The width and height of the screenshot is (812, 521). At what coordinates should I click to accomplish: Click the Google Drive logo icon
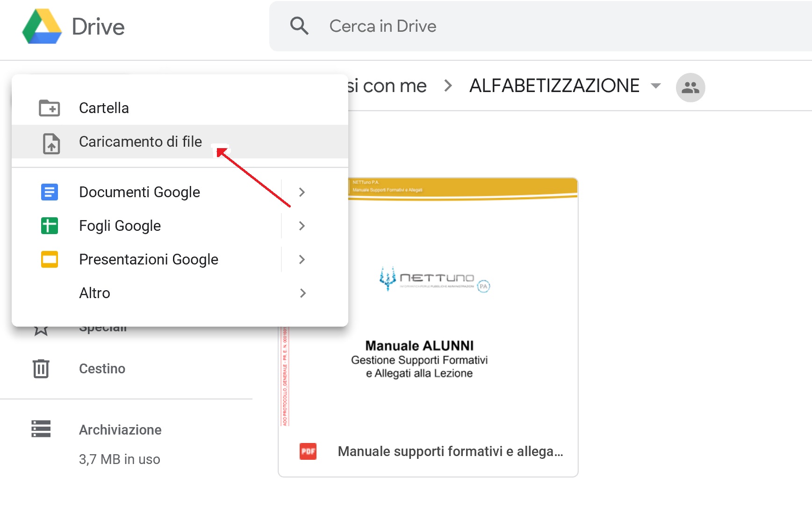(42, 27)
